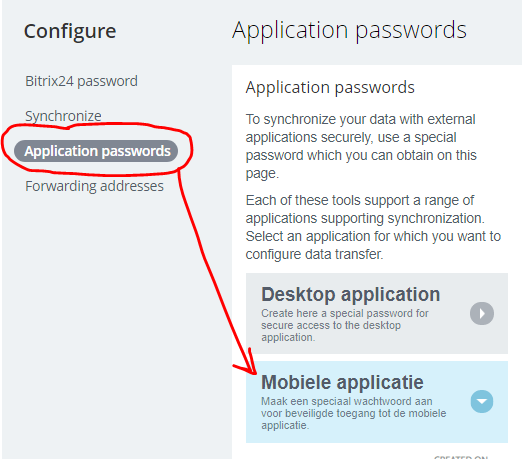Click the Configure sidebar heading

pos(70,31)
